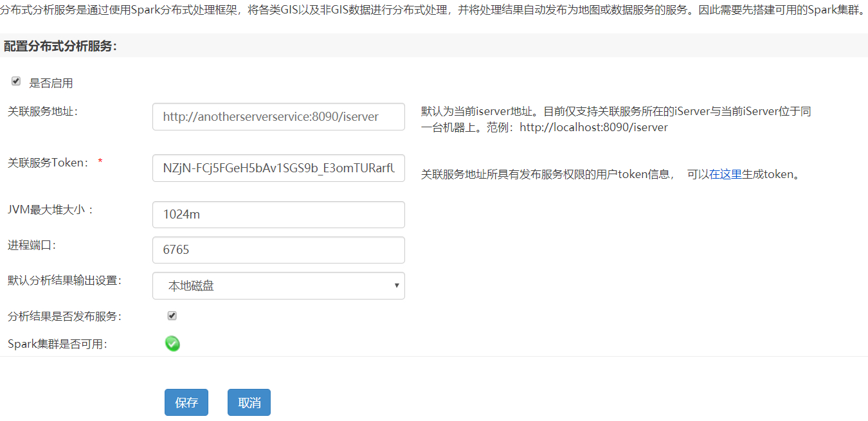Click the 分析结果是否发布服务 label
868x421 pixels.
click(x=64, y=316)
